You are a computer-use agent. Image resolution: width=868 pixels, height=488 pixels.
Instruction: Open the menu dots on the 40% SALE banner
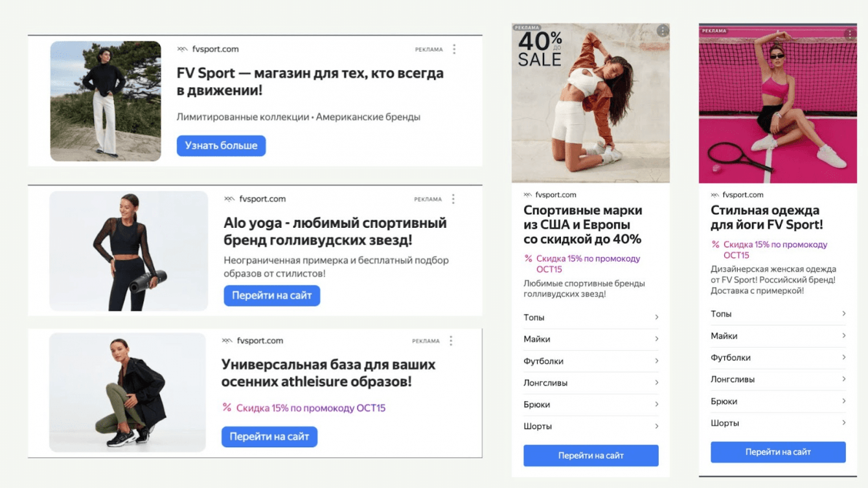pos(662,30)
